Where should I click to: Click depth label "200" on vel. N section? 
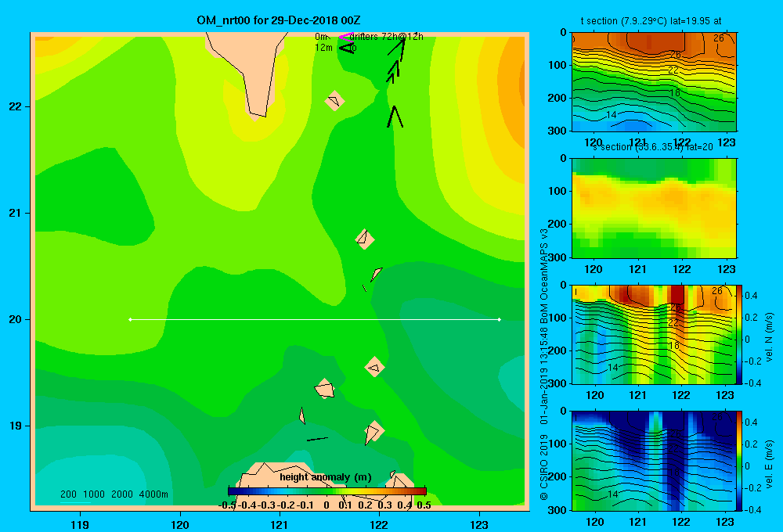557,350
